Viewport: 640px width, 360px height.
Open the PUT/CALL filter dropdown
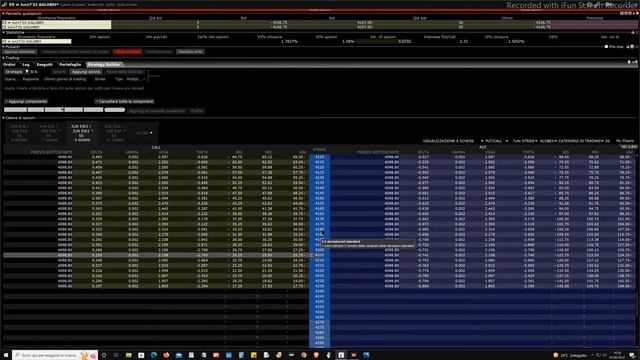pos(496,141)
